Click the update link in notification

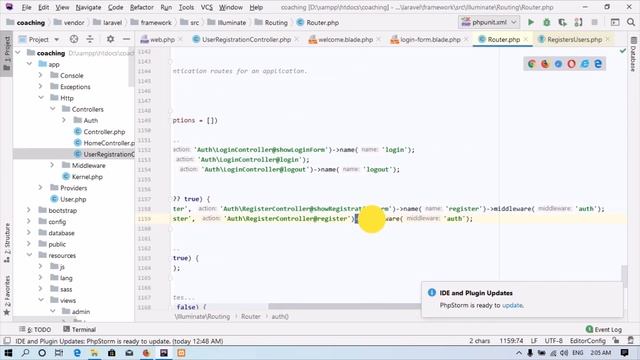[x=512, y=305]
